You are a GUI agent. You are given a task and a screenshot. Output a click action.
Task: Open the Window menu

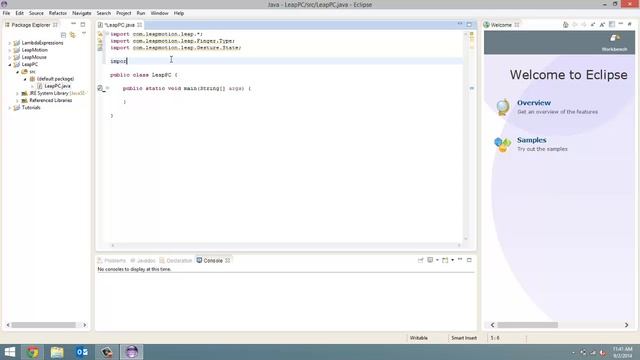[x=159, y=13]
